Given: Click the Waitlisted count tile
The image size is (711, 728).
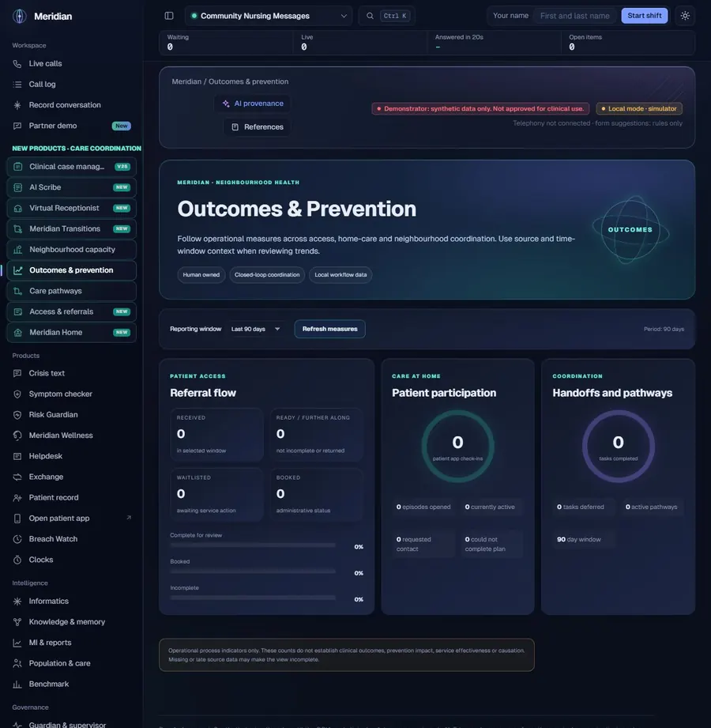Looking at the screenshot, I should (216, 495).
